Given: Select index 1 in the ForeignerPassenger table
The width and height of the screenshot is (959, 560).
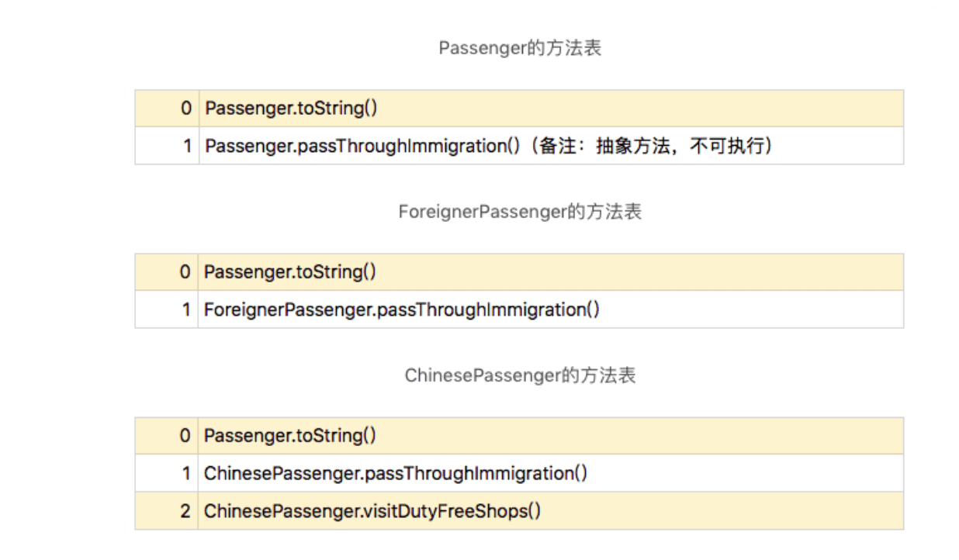Looking at the screenshot, I should click(x=186, y=310).
